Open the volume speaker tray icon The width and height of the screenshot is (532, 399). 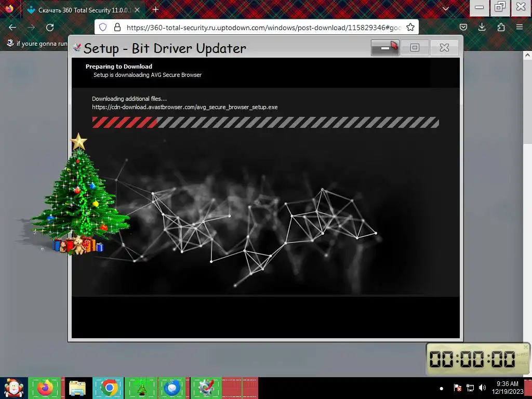click(482, 388)
